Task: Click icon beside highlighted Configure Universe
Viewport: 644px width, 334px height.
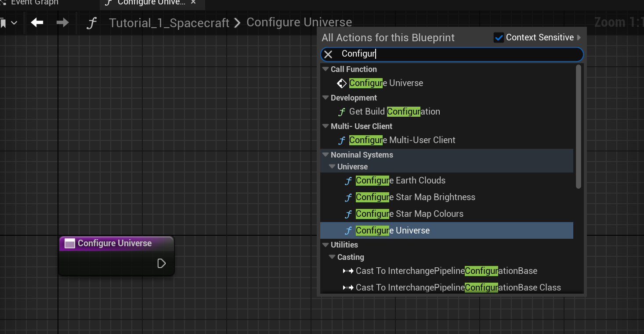Action: pos(348,231)
